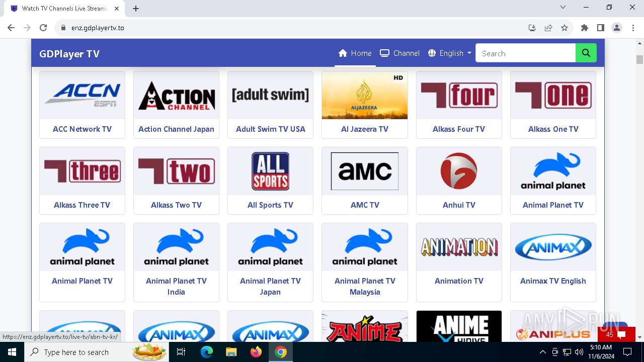Open Animal Planet TV Malaysia link

[x=365, y=287]
